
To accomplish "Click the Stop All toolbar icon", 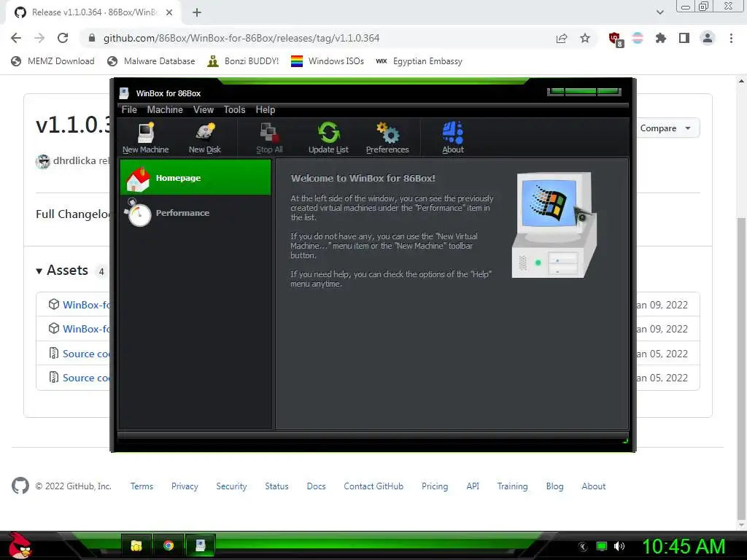I will (x=269, y=138).
